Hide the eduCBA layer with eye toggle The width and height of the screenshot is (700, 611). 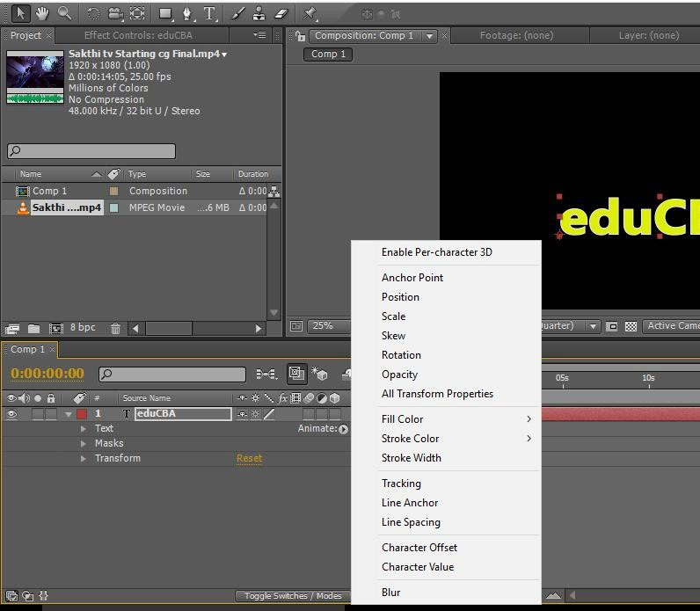coord(11,414)
